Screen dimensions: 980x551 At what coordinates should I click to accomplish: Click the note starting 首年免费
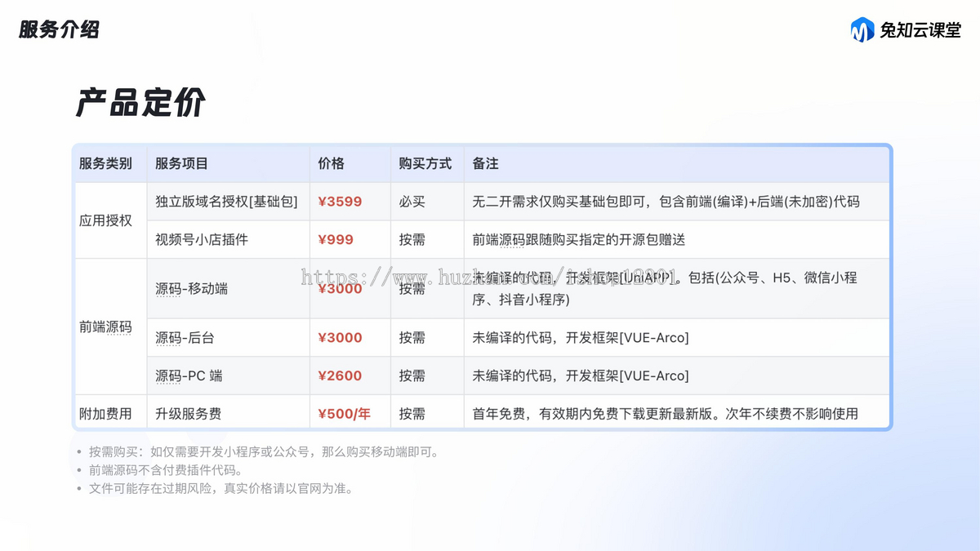coord(666,414)
